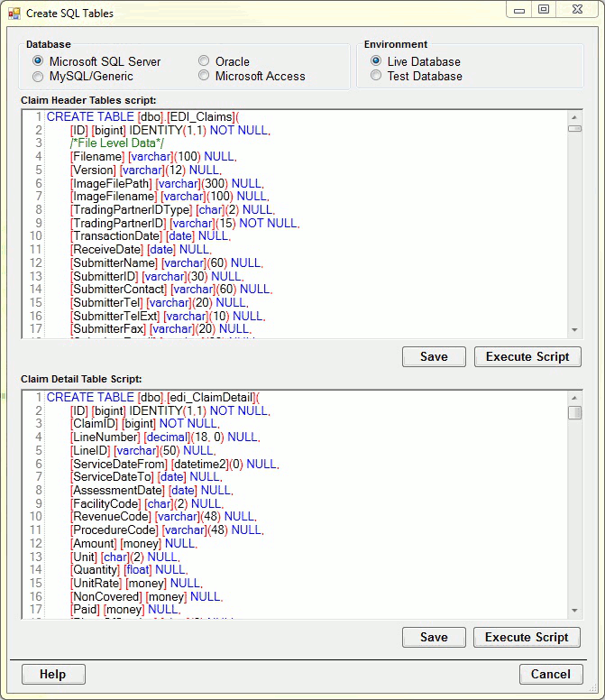
Task: Click the Create SQL Tables window icon
Action: click(13, 14)
